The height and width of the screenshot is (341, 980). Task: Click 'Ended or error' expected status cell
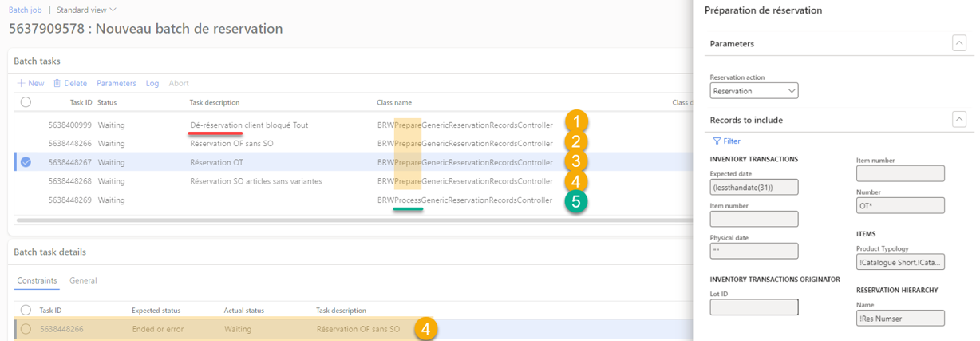[156, 329]
